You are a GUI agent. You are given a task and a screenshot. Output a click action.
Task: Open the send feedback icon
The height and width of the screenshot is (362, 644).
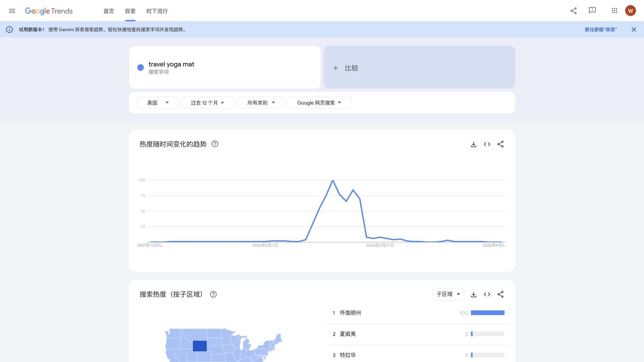pyautogui.click(x=592, y=11)
